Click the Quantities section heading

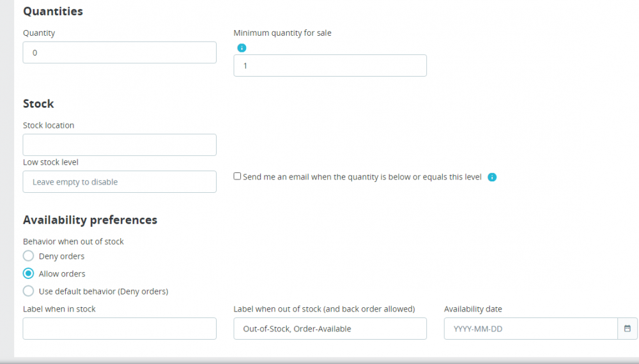coord(53,11)
